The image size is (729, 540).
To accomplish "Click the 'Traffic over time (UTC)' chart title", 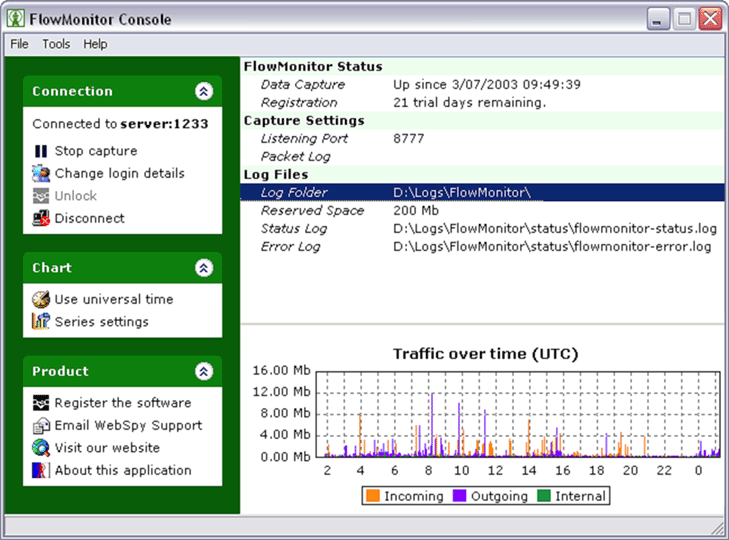I will [485, 354].
